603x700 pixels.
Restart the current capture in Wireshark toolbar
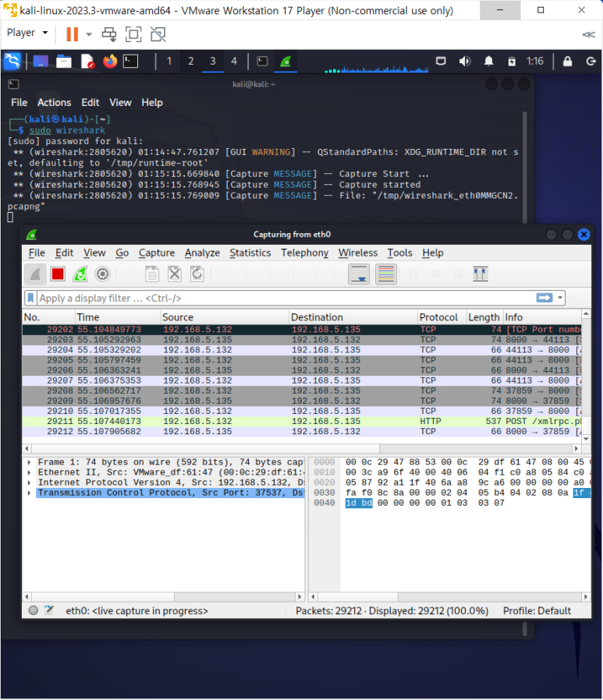click(x=80, y=274)
